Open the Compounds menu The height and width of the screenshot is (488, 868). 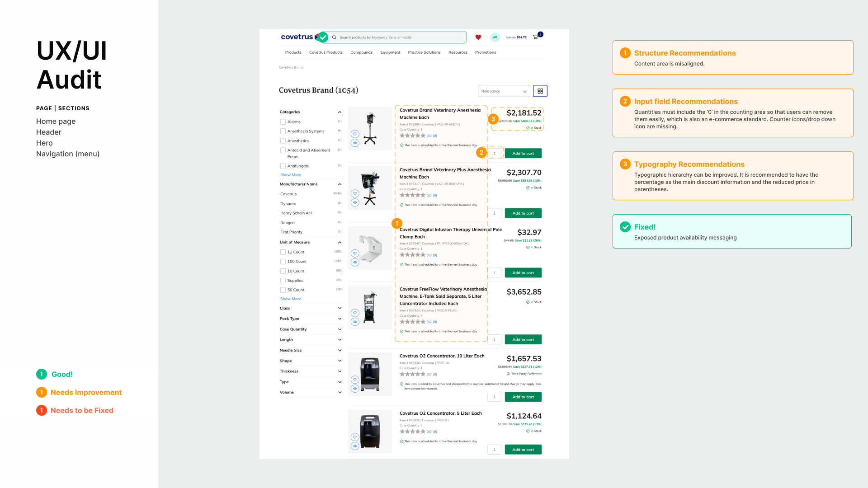[362, 52]
